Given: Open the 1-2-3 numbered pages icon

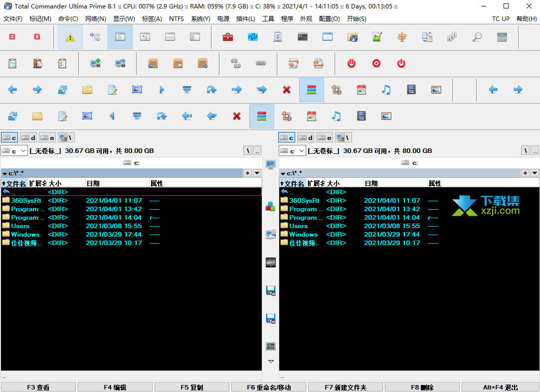Looking at the screenshot, I should [x=452, y=37].
